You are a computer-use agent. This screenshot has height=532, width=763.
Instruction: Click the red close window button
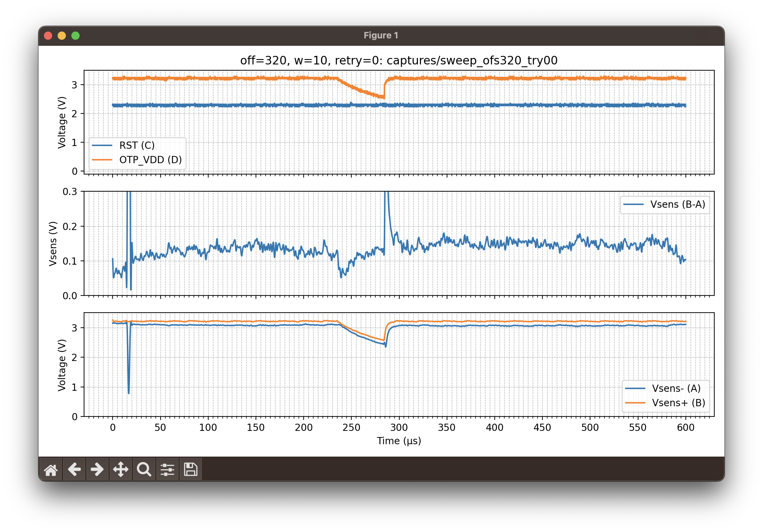(48, 36)
